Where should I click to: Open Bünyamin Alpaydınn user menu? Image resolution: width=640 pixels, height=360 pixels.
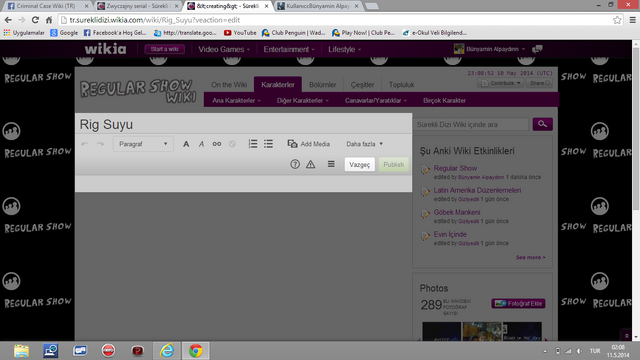pos(489,49)
